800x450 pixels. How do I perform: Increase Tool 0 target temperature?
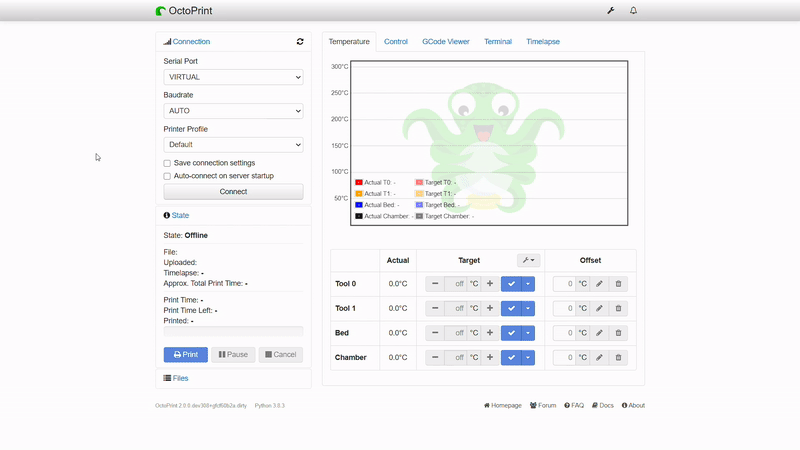tap(490, 284)
